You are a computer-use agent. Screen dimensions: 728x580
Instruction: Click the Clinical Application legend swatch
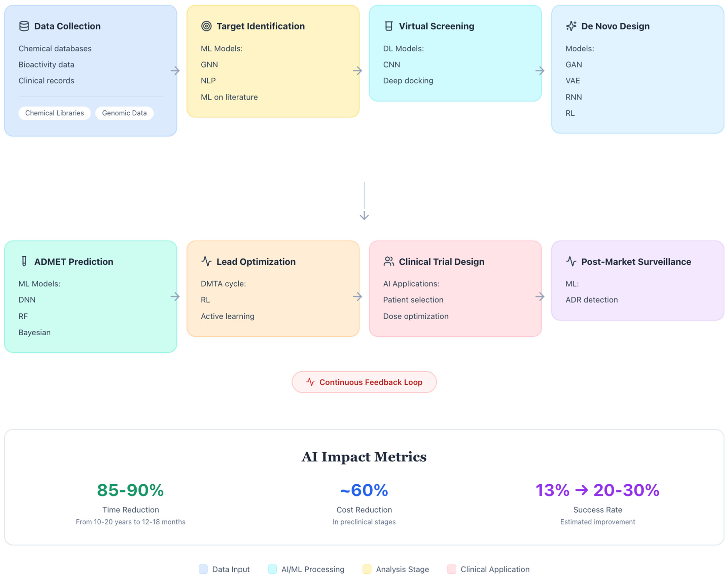tap(451, 569)
